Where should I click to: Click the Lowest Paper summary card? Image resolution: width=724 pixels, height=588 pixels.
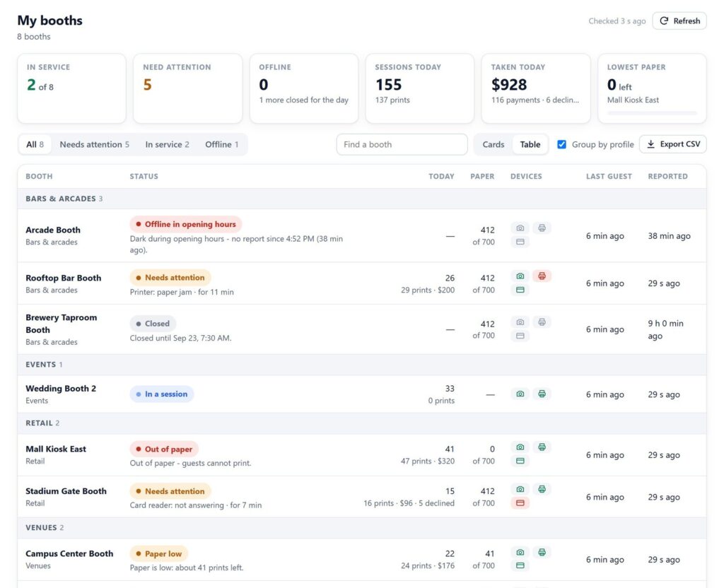[652, 88]
